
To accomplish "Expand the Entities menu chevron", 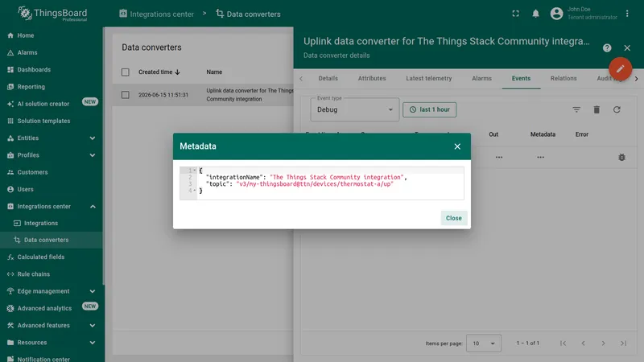I will click(x=93, y=138).
